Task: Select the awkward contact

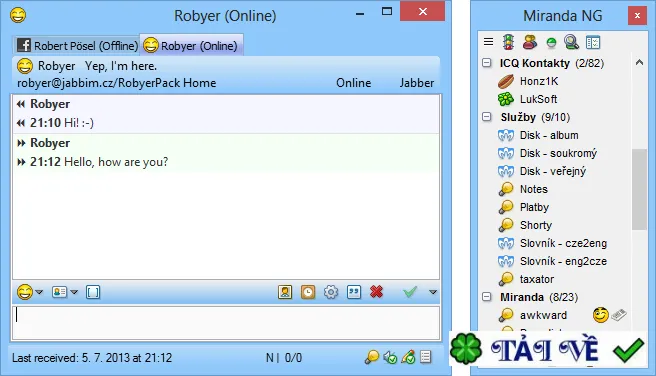Action: (543, 315)
